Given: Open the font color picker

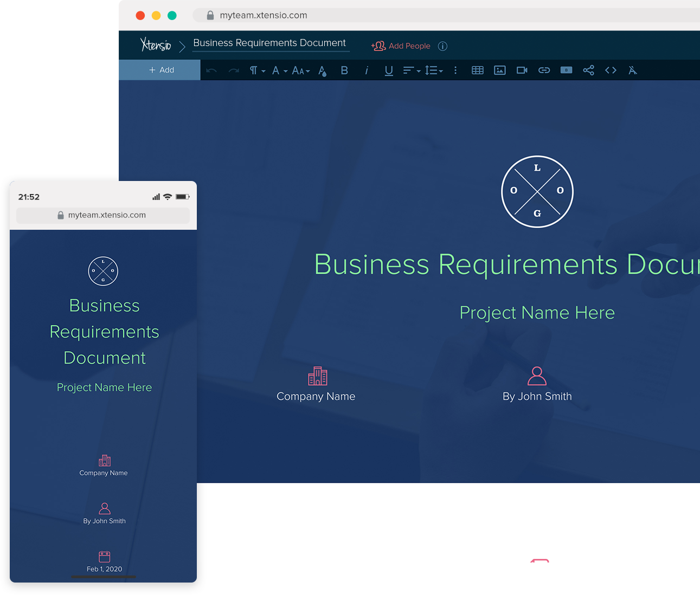Looking at the screenshot, I should click(322, 70).
